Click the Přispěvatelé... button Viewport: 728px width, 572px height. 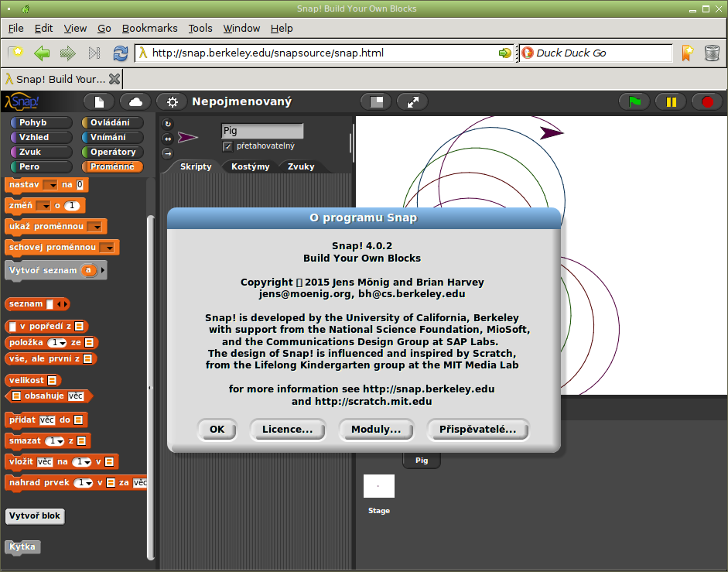click(x=477, y=430)
